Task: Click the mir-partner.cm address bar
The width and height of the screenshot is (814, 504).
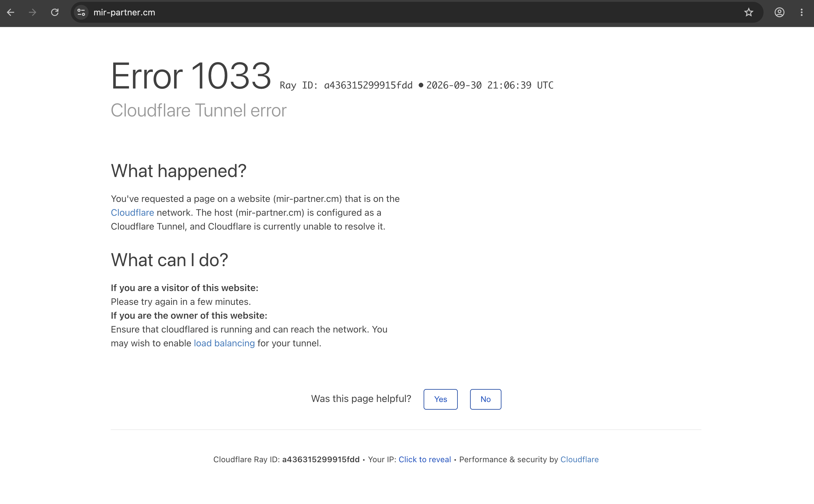Action: (x=417, y=12)
